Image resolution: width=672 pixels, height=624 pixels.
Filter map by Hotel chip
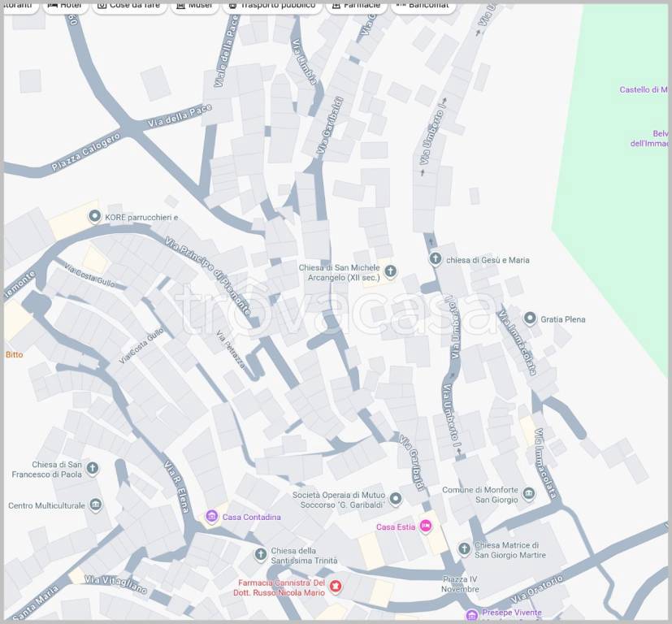tap(65, 6)
